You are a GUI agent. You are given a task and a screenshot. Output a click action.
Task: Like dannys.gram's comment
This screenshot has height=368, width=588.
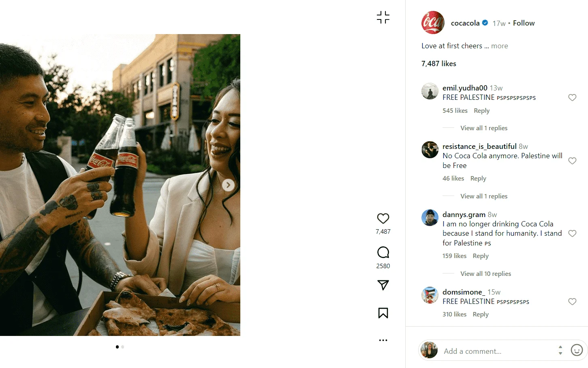[572, 234]
